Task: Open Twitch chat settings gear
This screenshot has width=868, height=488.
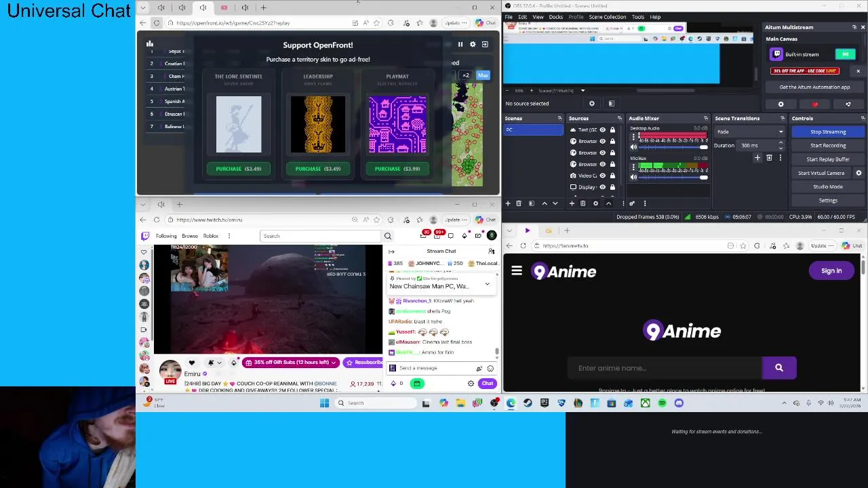Action: click(471, 384)
